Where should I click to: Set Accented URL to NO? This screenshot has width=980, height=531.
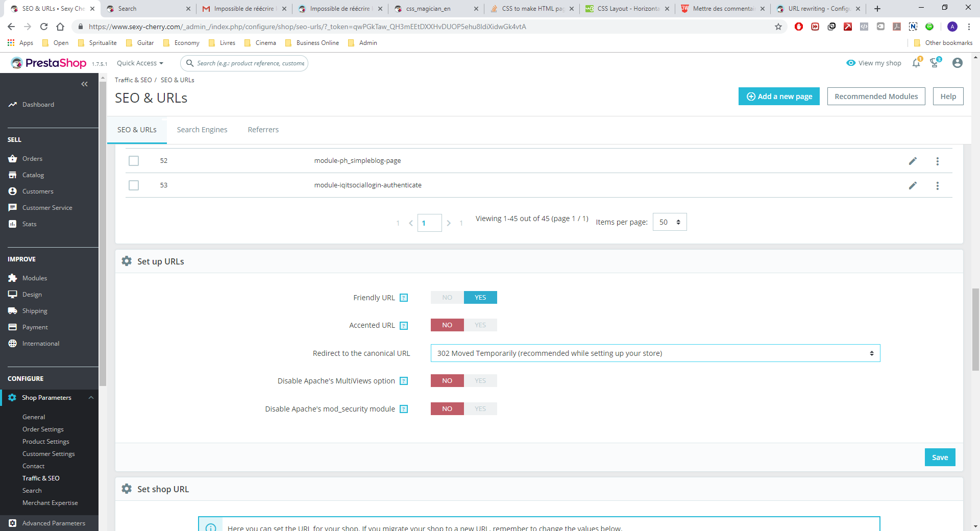tap(447, 325)
